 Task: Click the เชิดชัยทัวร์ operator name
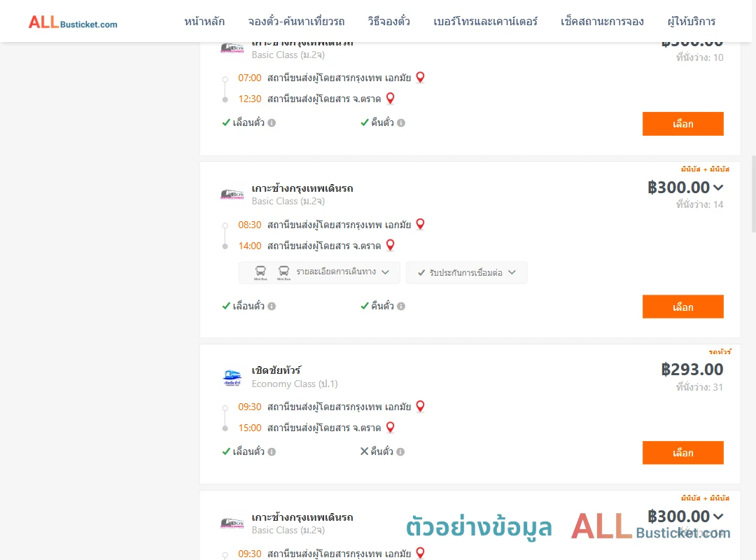pyautogui.click(x=276, y=370)
